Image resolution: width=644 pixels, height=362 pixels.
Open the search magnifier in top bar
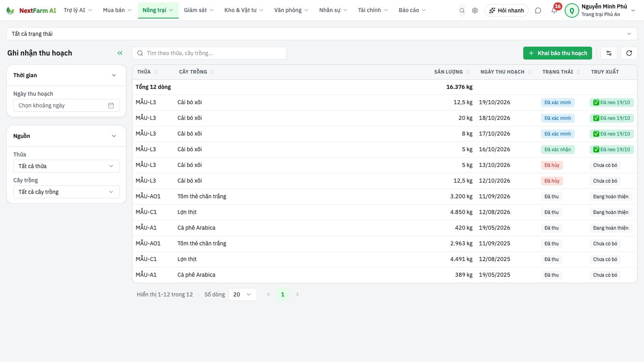(x=462, y=10)
